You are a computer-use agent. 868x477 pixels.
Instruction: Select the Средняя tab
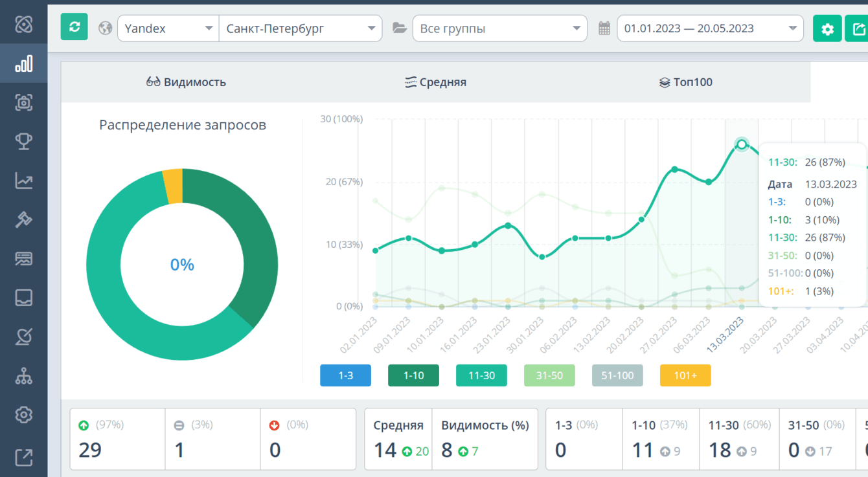(x=435, y=82)
